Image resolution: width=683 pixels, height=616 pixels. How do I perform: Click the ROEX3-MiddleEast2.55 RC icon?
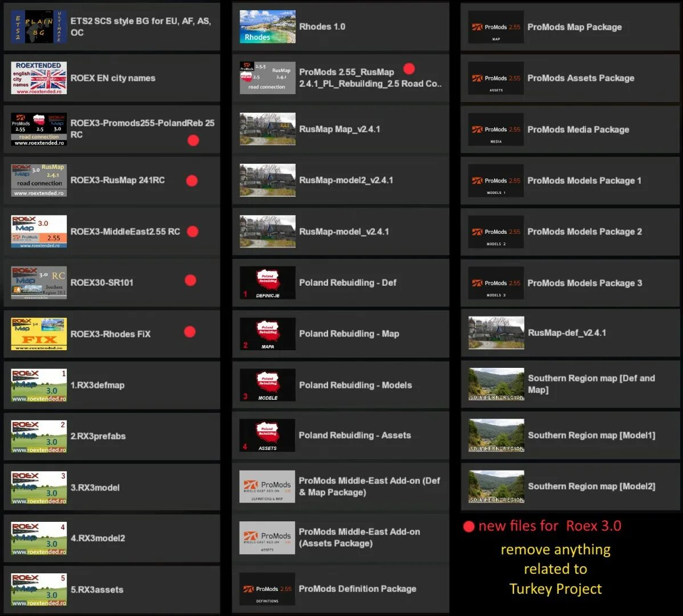[39, 232]
